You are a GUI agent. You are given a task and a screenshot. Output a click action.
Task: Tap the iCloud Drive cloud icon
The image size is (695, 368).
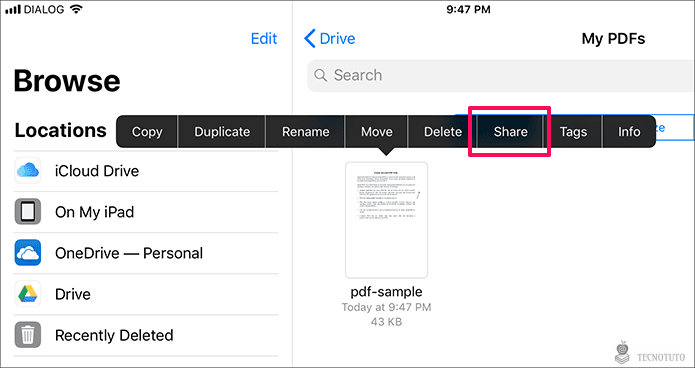[28, 170]
